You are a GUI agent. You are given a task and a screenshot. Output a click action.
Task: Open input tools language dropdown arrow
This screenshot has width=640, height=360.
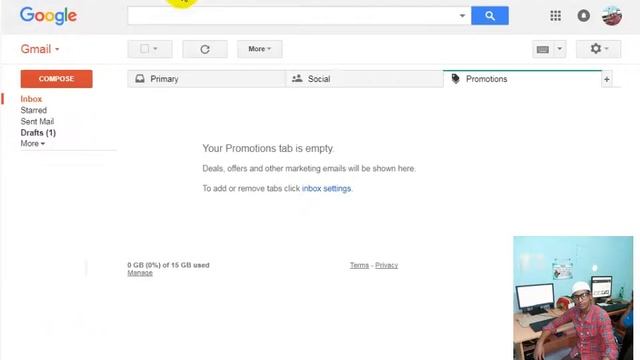pos(560,49)
